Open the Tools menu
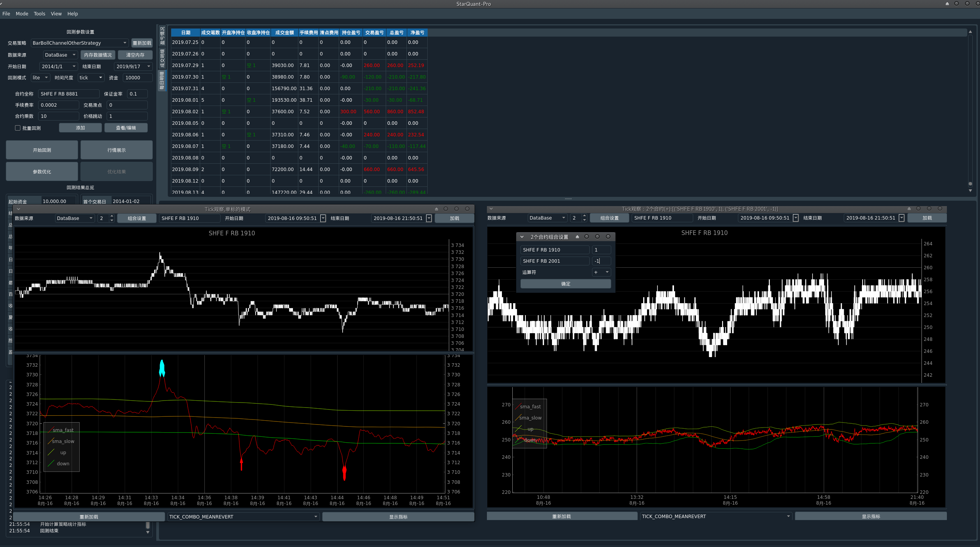This screenshot has height=547, width=980. 39,13
